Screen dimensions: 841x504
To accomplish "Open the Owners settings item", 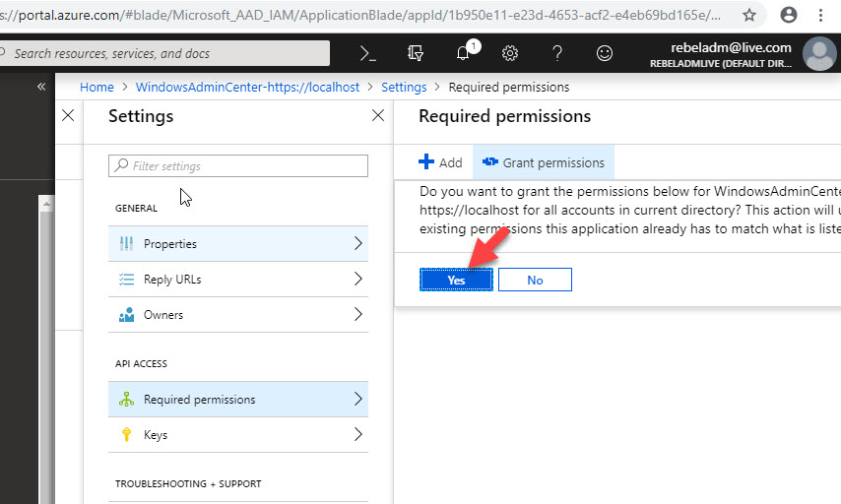I will tap(238, 315).
